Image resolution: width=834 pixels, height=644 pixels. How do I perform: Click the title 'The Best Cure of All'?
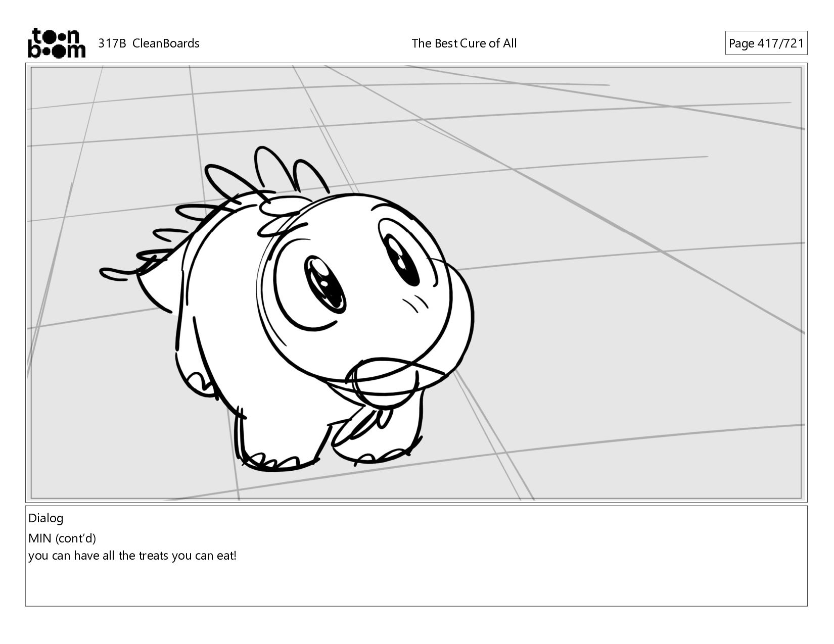click(x=464, y=43)
